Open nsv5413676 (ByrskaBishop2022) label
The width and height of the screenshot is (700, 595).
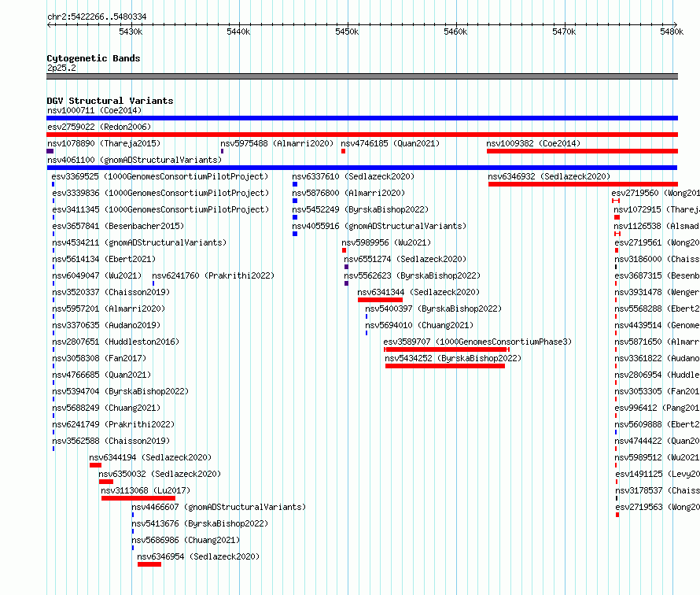point(200,523)
